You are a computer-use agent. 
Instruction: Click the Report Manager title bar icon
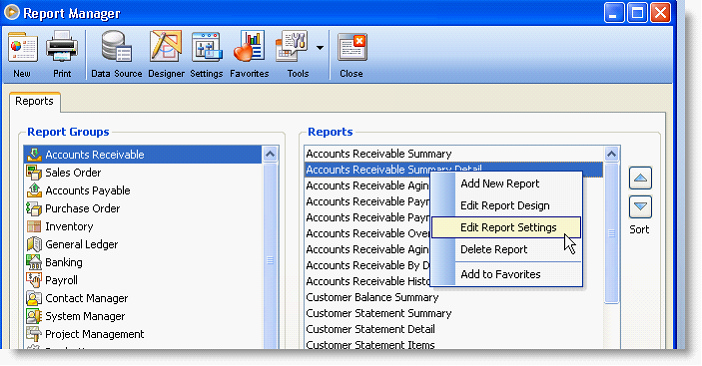tap(12, 12)
